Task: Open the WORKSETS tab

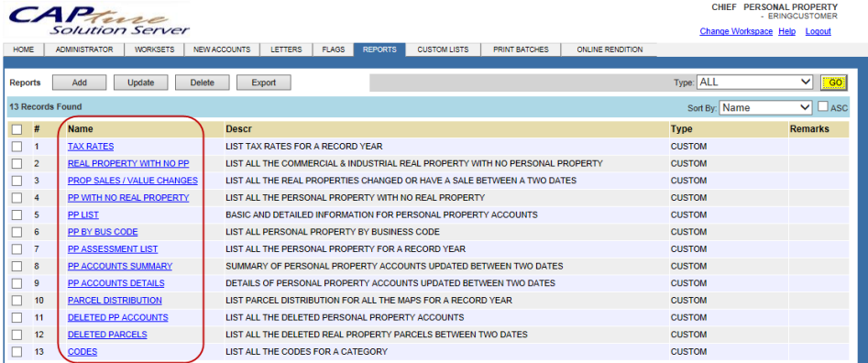Action: coord(155,49)
